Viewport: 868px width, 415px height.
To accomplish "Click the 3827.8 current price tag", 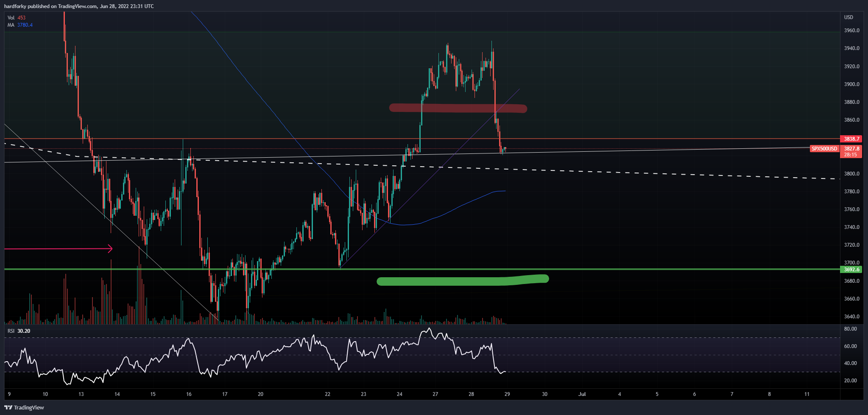I will pos(851,149).
